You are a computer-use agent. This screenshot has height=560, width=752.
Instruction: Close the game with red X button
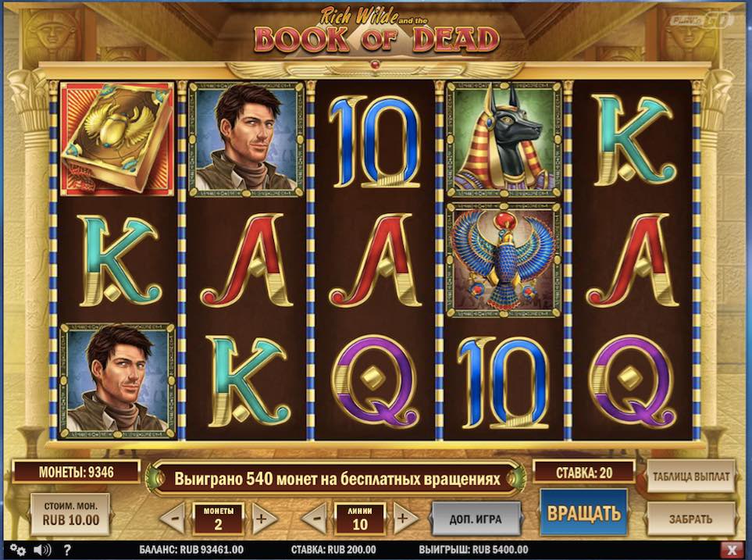(x=732, y=549)
